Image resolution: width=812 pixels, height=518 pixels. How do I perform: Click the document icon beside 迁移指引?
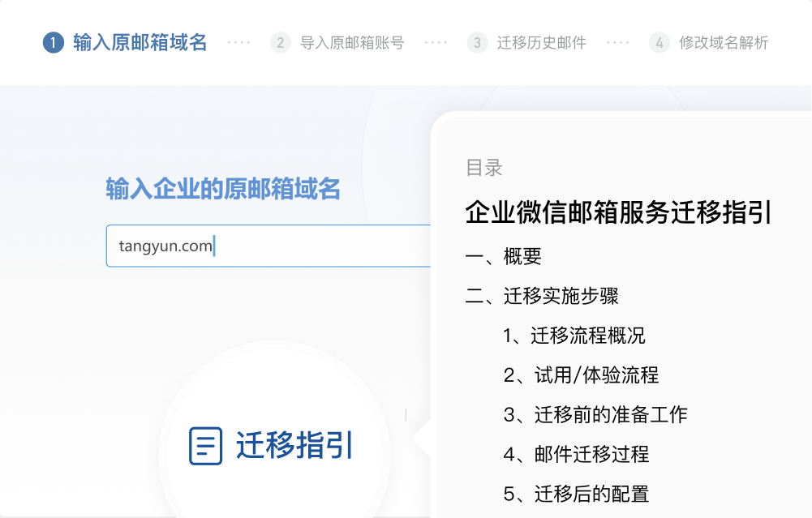[205, 446]
